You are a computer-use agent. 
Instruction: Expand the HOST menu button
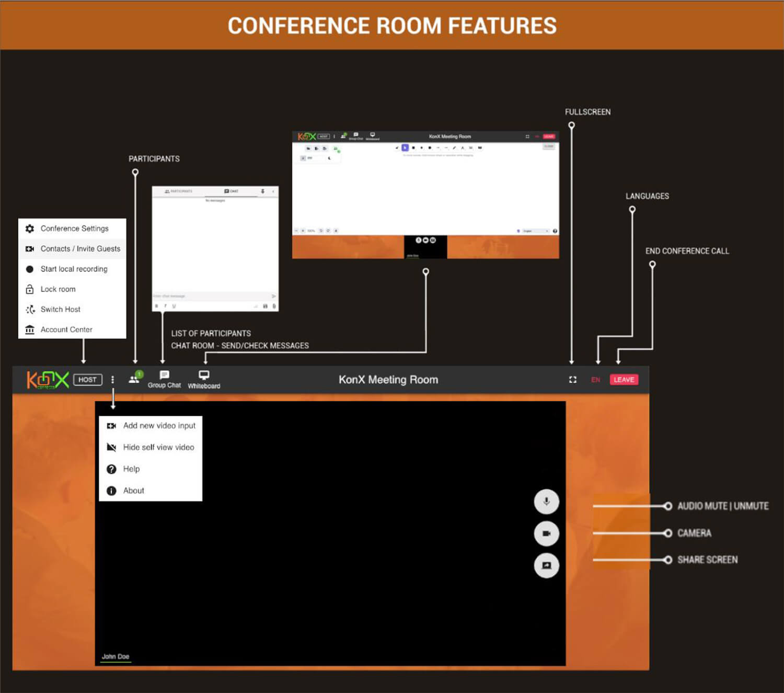(87, 380)
